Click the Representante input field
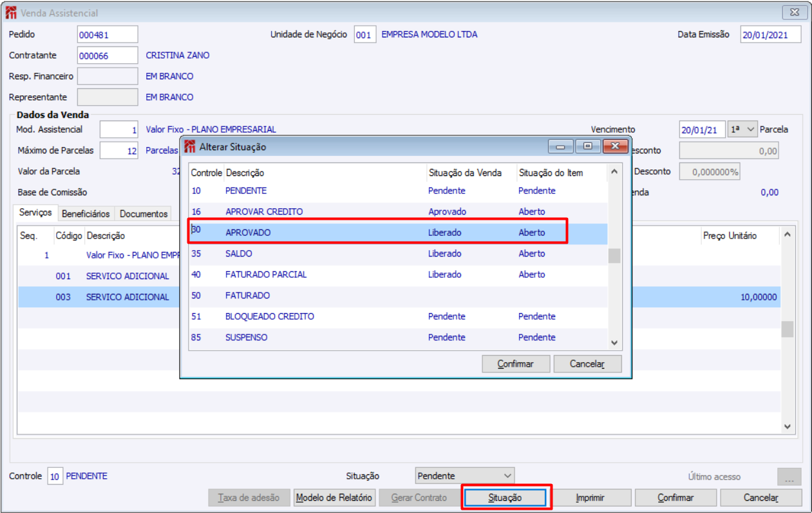 click(108, 97)
